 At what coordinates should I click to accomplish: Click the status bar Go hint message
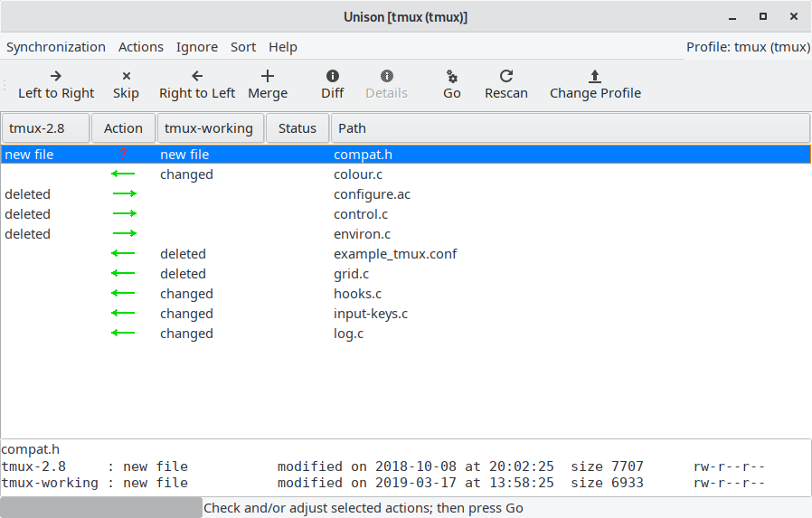coord(363,508)
